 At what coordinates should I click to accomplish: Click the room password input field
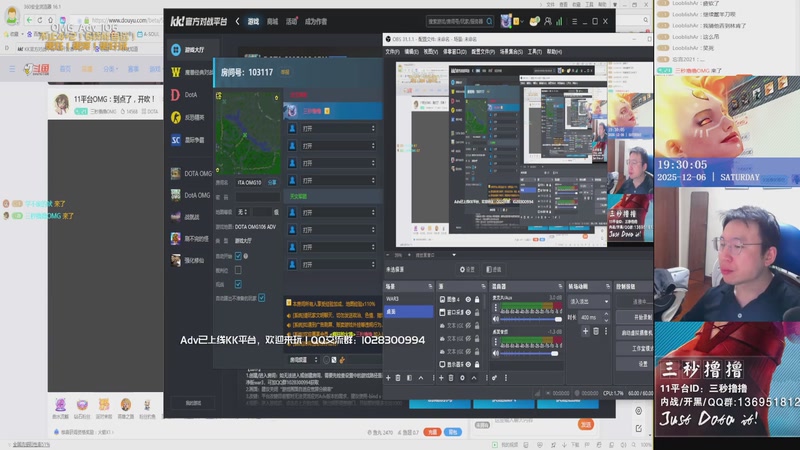point(257,196)
